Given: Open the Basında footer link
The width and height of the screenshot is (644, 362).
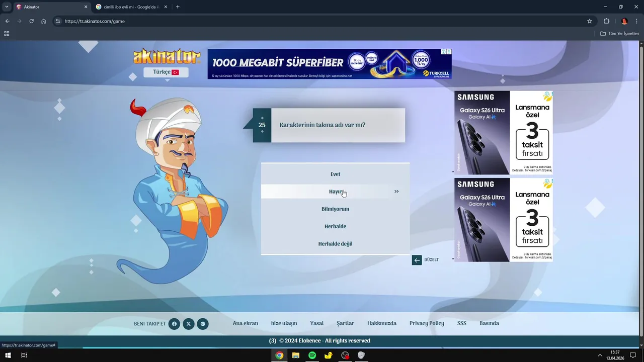Looking at the screenshot, I should tap(489, 323).
